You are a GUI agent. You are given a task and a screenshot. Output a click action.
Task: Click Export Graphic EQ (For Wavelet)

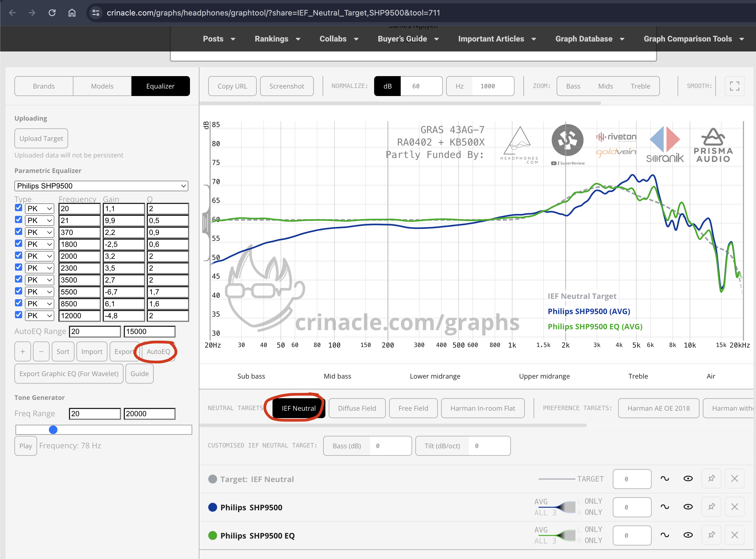pyautogui.click(x=69, y=374)
